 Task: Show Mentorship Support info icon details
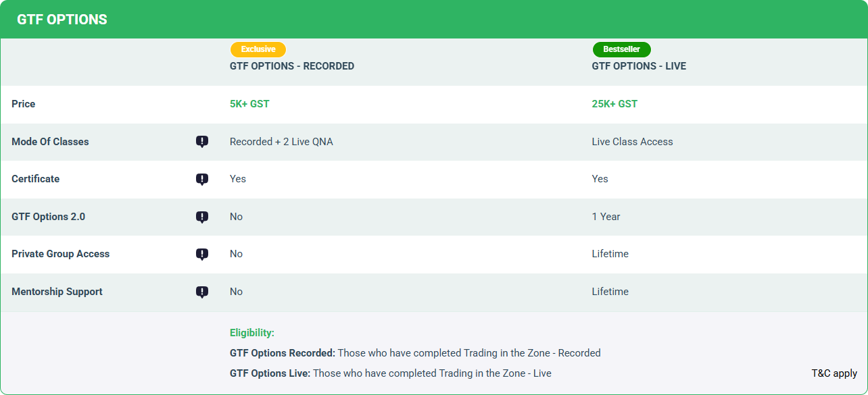coord(201,292)
